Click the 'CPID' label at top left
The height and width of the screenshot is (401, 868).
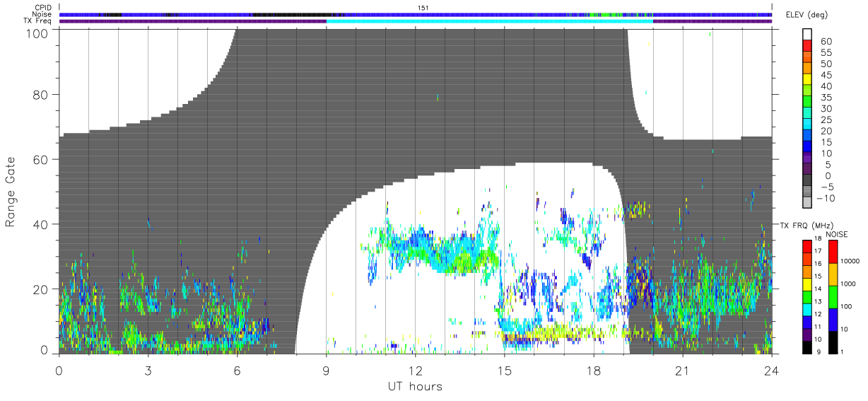44,8
